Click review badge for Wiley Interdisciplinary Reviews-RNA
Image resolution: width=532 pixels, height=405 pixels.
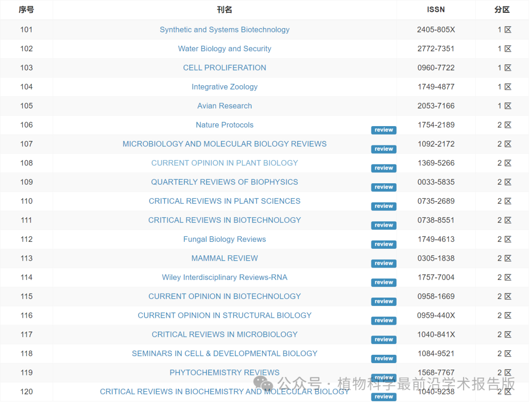(x=383, y=282)
